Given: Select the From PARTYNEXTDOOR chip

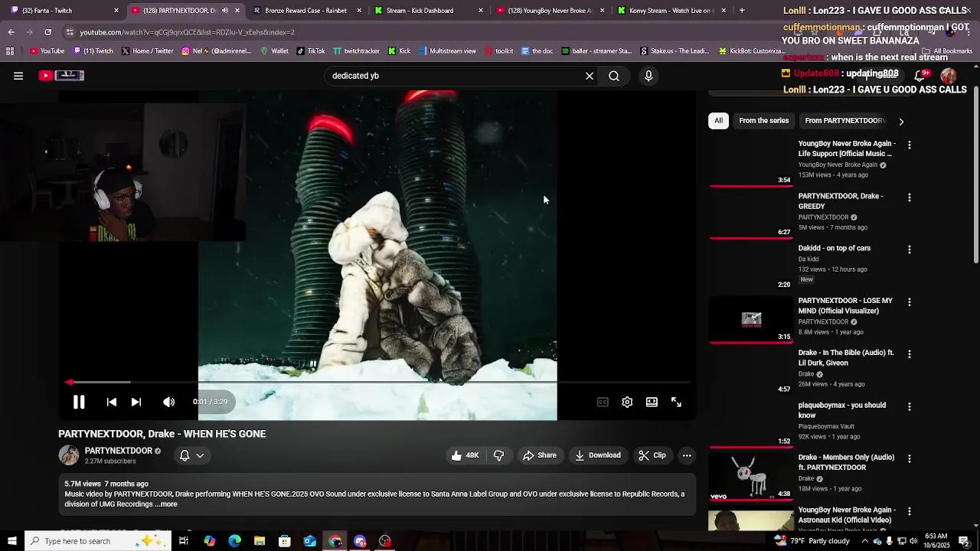Looking at the screenshot, I should pyautogui.click(x=844, y=121).
